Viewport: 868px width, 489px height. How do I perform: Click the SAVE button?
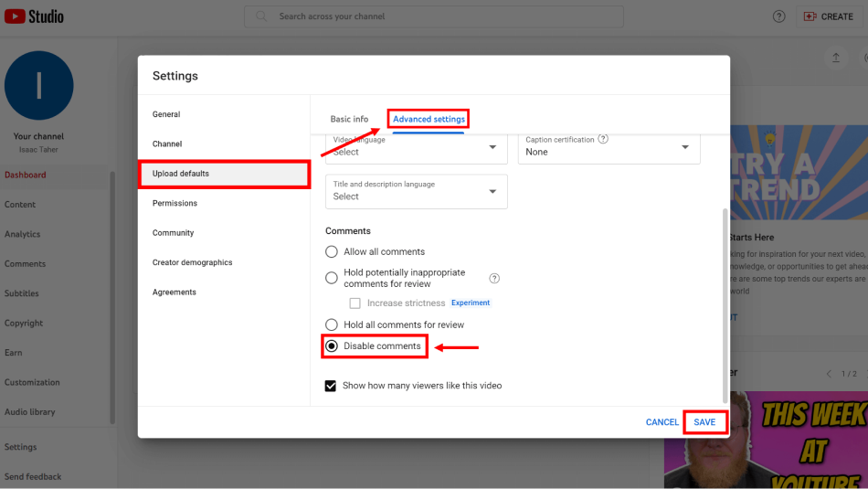(704, 422)
